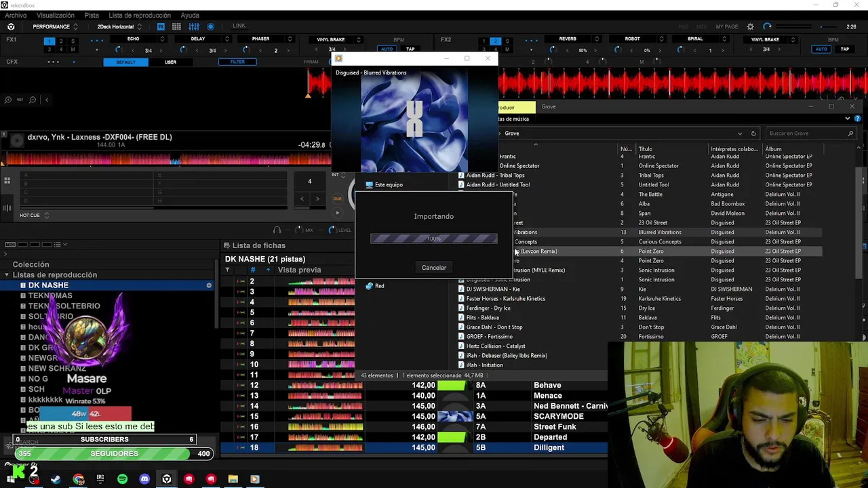
Task: Open the rekordbox logo icon at top left
Action: pyautogui.click(x=10, y=26)
